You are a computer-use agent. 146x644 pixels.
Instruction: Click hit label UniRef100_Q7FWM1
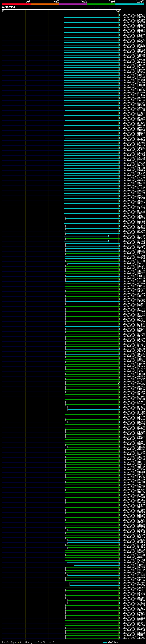134,291
